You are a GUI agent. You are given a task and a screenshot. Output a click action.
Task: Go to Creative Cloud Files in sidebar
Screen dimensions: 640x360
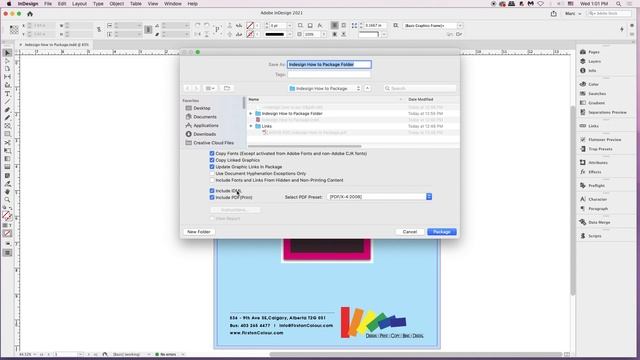209,143
